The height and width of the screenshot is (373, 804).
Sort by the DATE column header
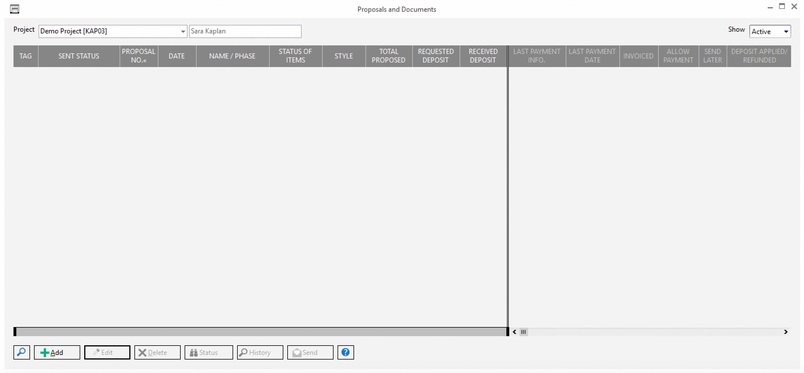tap(177, 56)
